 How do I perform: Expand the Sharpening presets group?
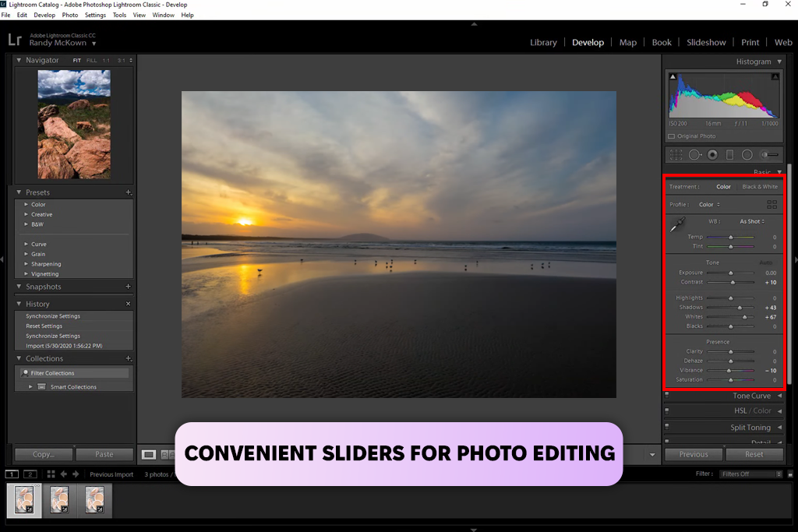pos(26,264)
